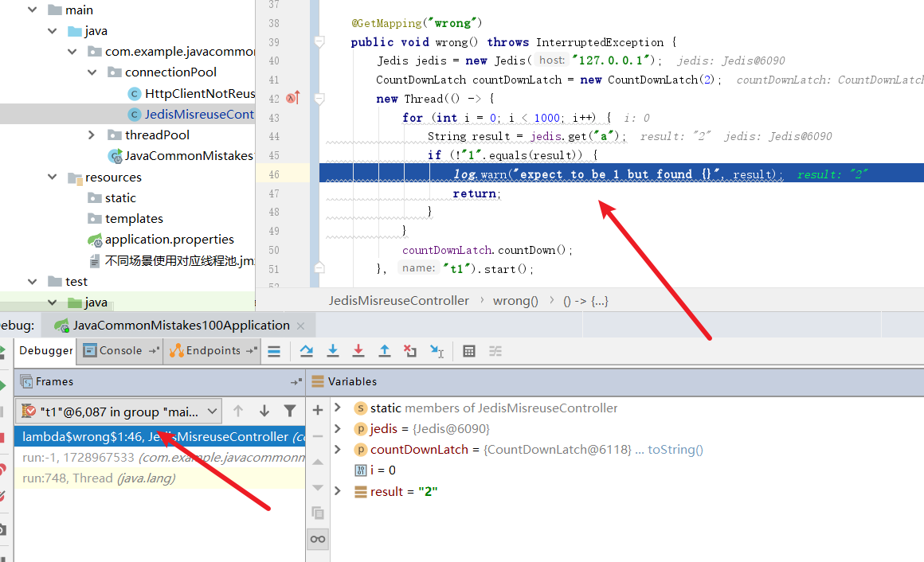
Task: Click the toString() link for countDownLatch
Action: [675, 450]
